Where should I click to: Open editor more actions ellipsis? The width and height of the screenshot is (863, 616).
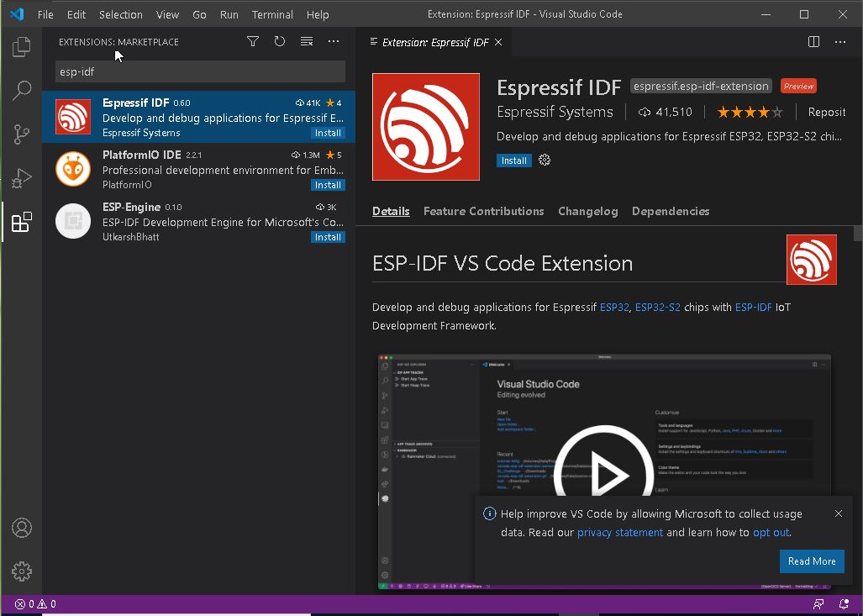[x=839, y=42]
